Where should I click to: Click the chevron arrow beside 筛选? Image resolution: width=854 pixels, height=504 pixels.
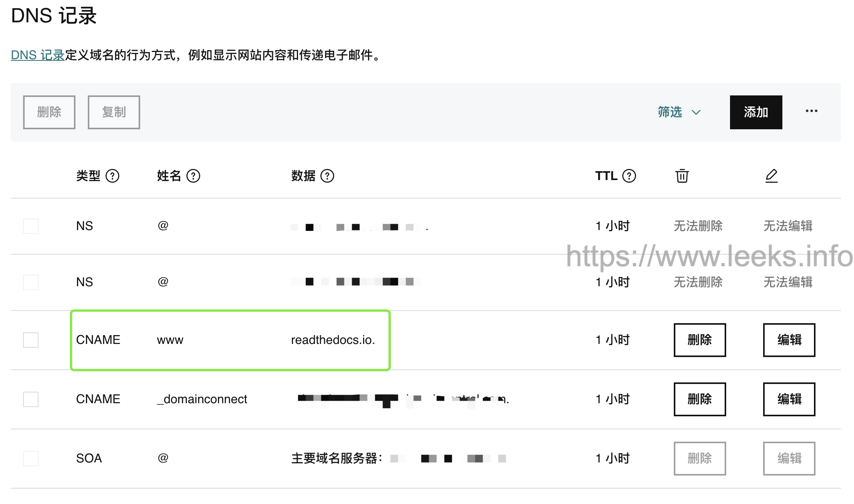tap(696, 112)
